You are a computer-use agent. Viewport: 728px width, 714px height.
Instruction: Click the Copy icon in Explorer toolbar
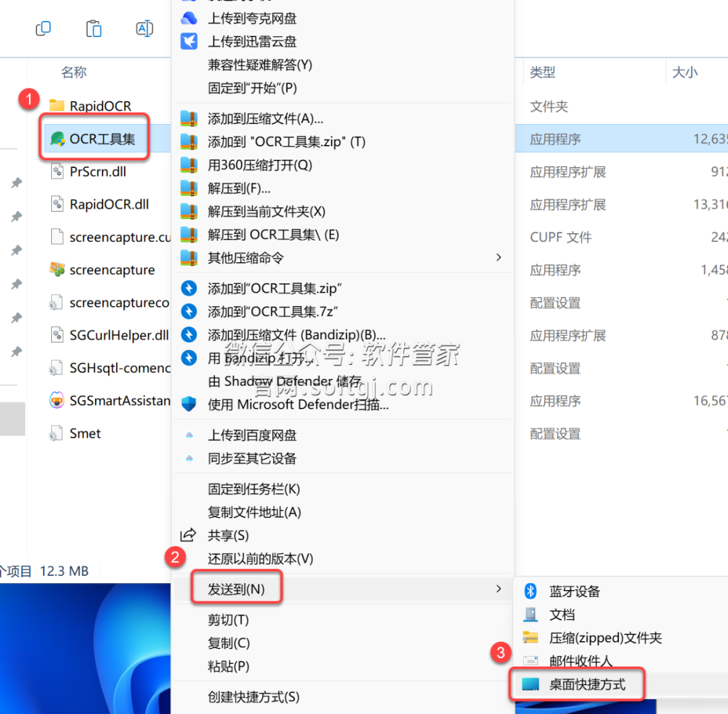coord(43,28)
